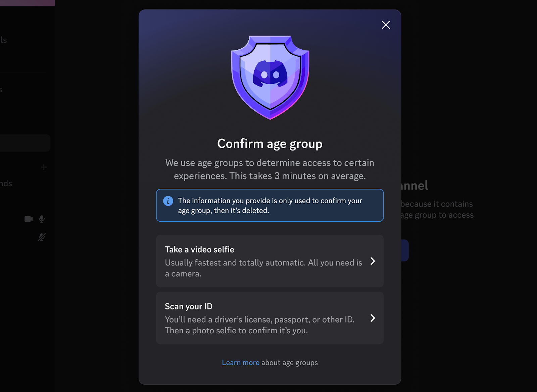Open video selfie via its right chevron
Screen dimensions: 537x392
coord(373,261)
